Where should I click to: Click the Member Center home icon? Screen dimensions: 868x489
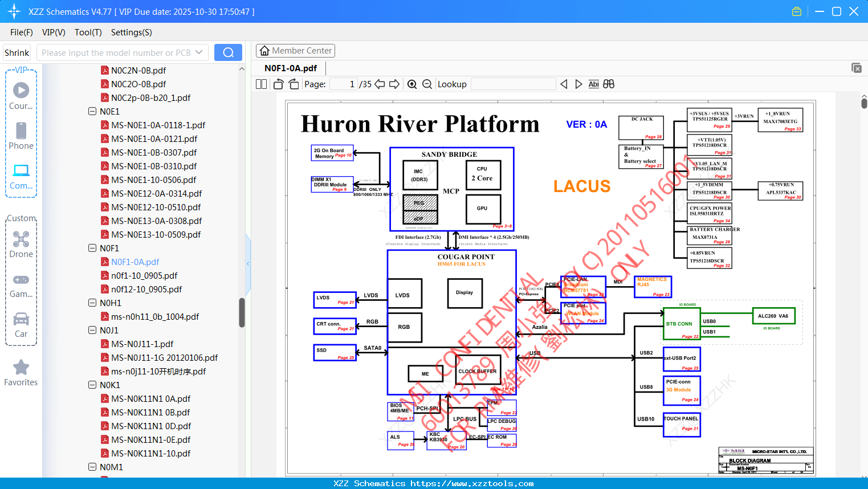click(264, 51)
